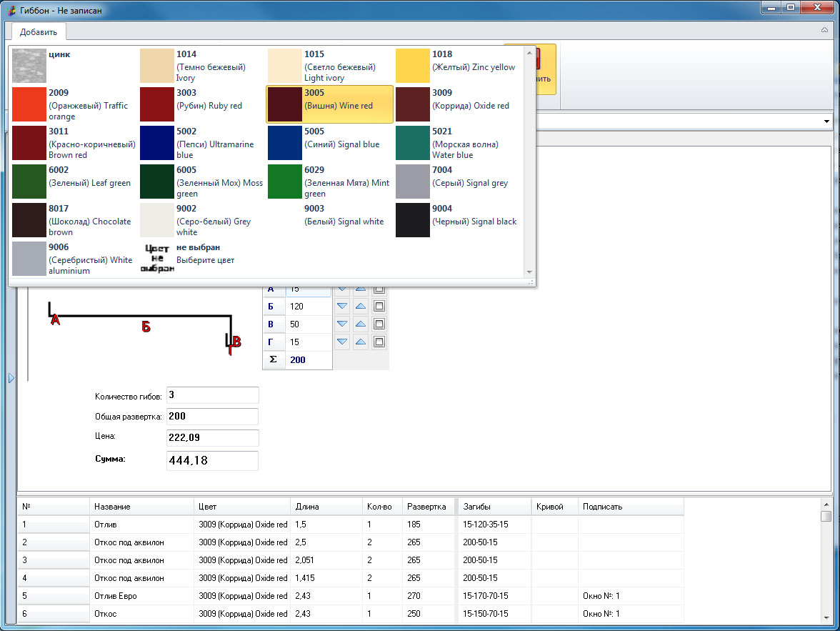
Task: Click the Длина column header
Action: point(326,507)
